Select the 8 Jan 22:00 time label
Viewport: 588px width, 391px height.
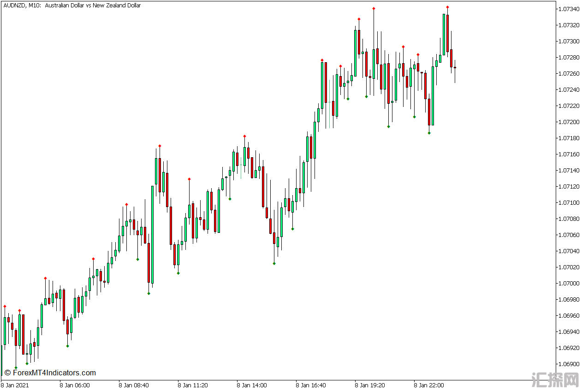point(428,385)
